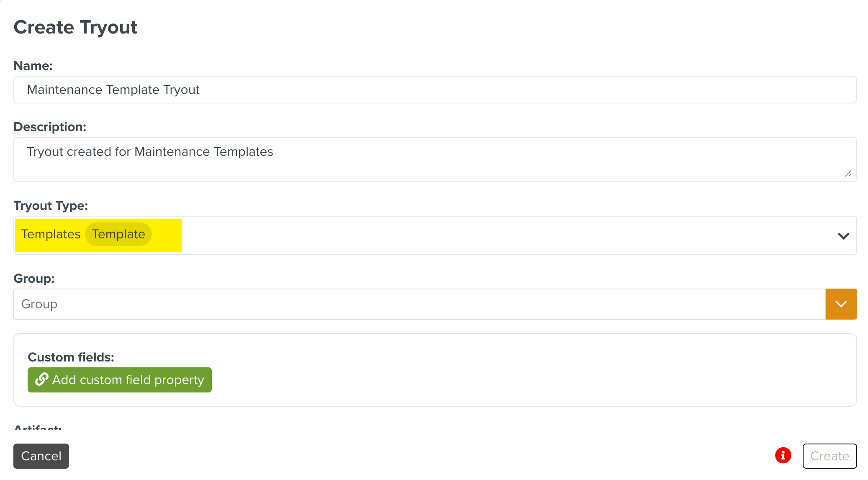Viewport: 868px width, 480px height.
Task: Expand the Tryout Type chevron
Action: pos(843,236)
